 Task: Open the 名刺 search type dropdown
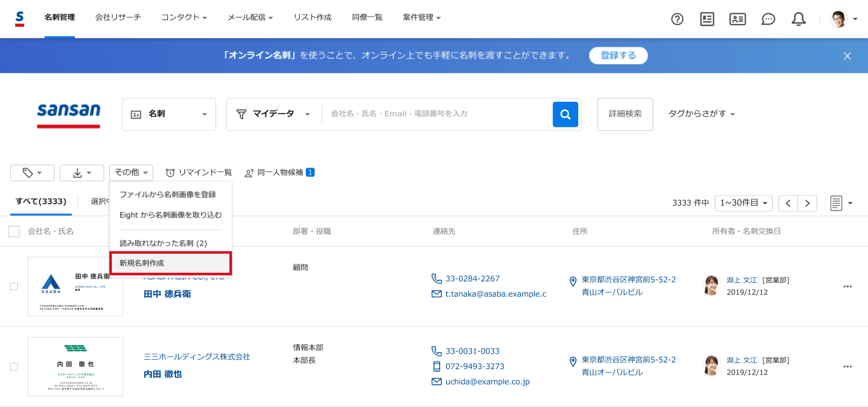pos(169,114)
